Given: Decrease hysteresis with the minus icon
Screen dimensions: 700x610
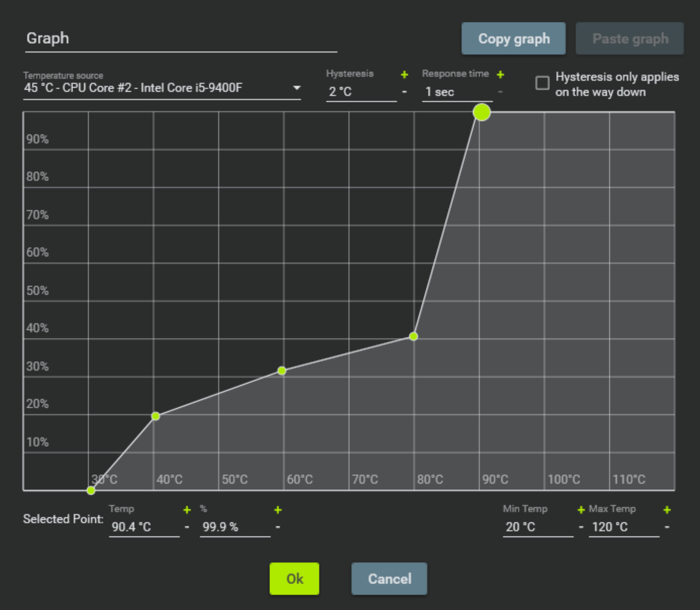Looking at the screenshot, I should (404, 92).
